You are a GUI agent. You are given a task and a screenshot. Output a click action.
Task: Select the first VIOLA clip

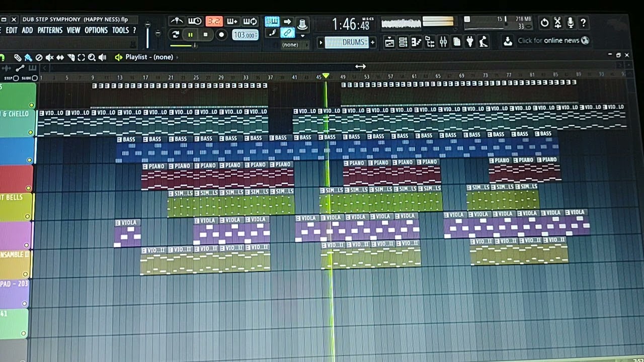coord(128,234)
